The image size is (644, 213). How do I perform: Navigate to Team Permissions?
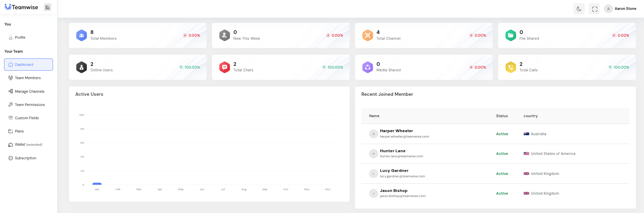30,105
